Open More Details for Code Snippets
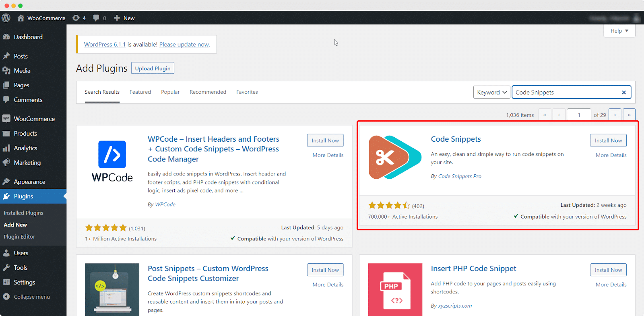 611,155
